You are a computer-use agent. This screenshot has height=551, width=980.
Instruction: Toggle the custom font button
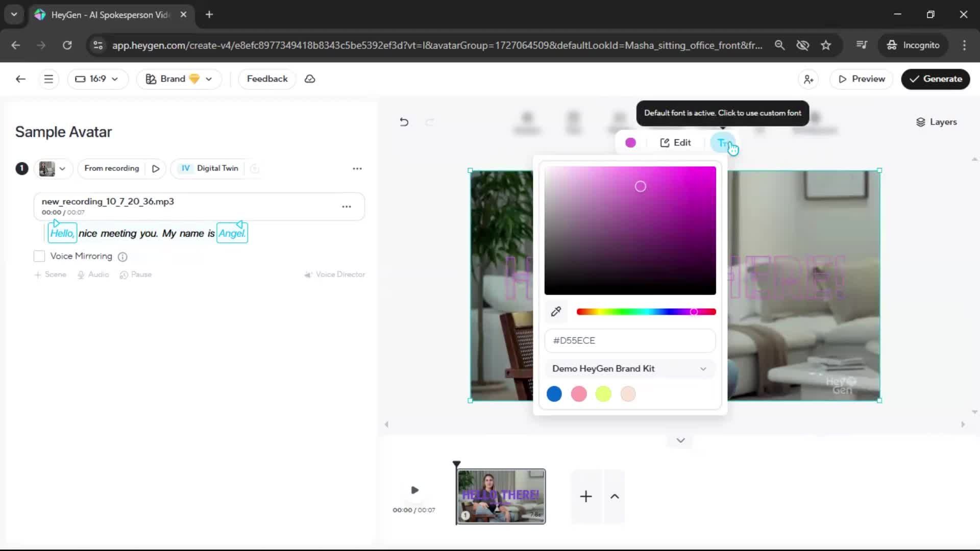[x=723, y=143]
